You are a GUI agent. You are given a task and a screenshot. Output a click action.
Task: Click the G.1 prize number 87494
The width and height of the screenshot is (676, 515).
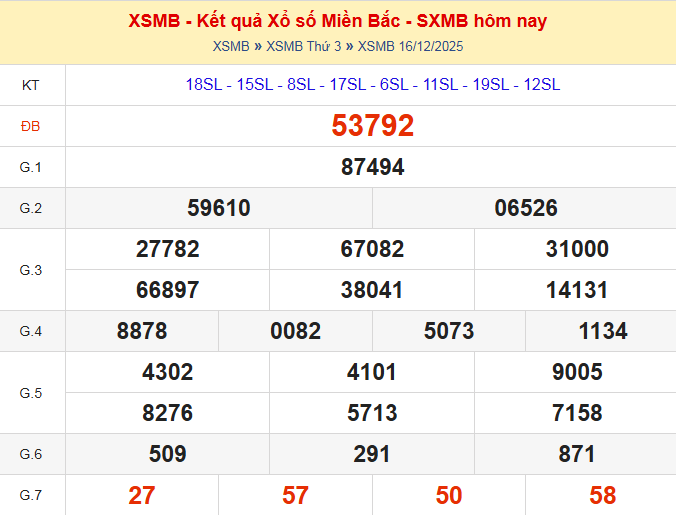tap(373, 167)
